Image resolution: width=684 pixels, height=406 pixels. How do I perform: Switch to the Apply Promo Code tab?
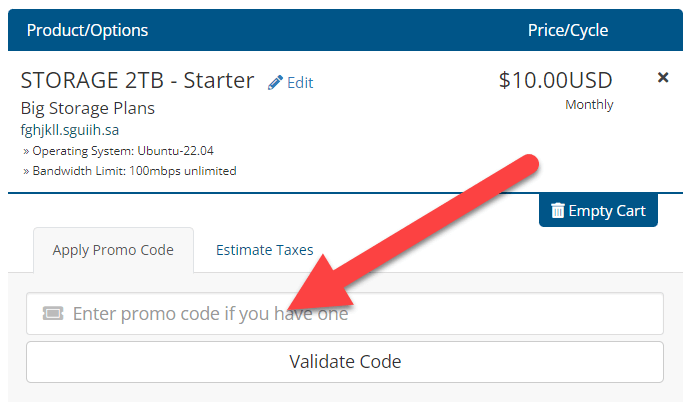[x=113, y=250]
